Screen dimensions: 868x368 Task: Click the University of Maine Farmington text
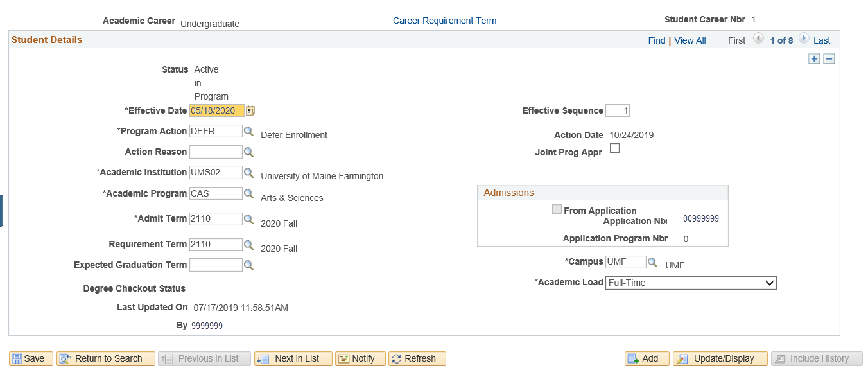coord(322,176)
